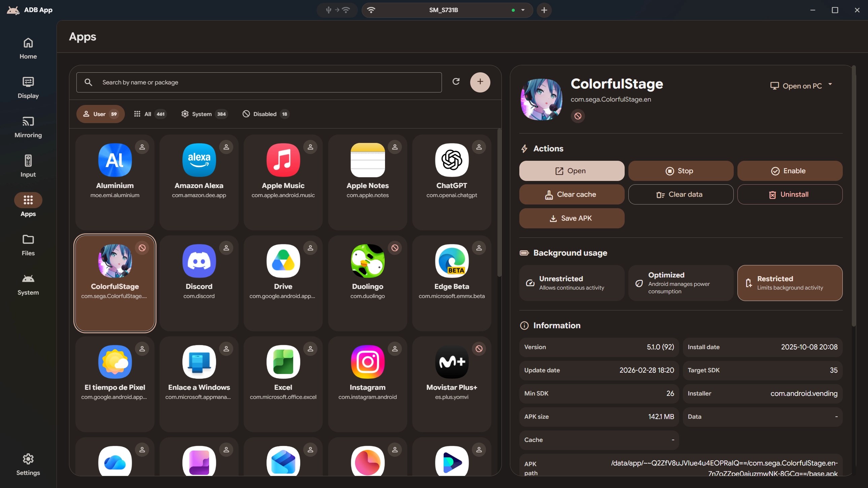Focus the search by name or package field

tap(259, 82)
